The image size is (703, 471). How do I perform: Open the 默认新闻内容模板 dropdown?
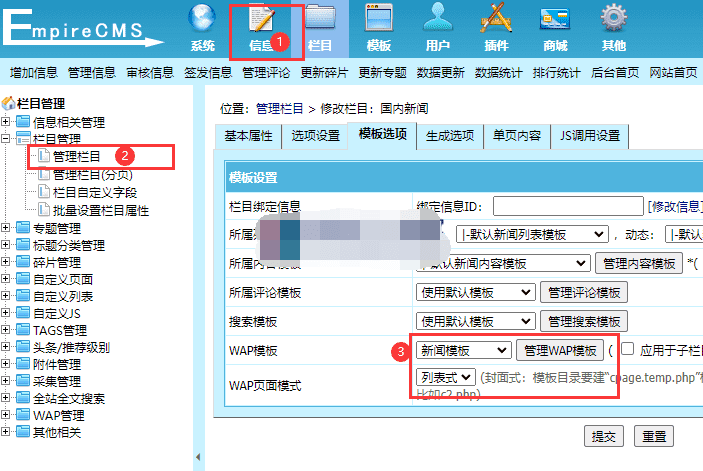pos(503,264)
